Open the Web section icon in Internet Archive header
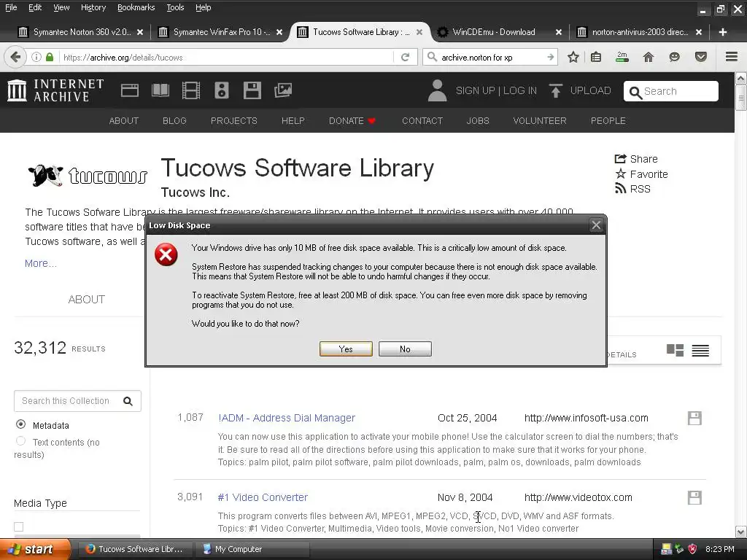The height and width of the screenshot is (560, 747). coord(130,90)
